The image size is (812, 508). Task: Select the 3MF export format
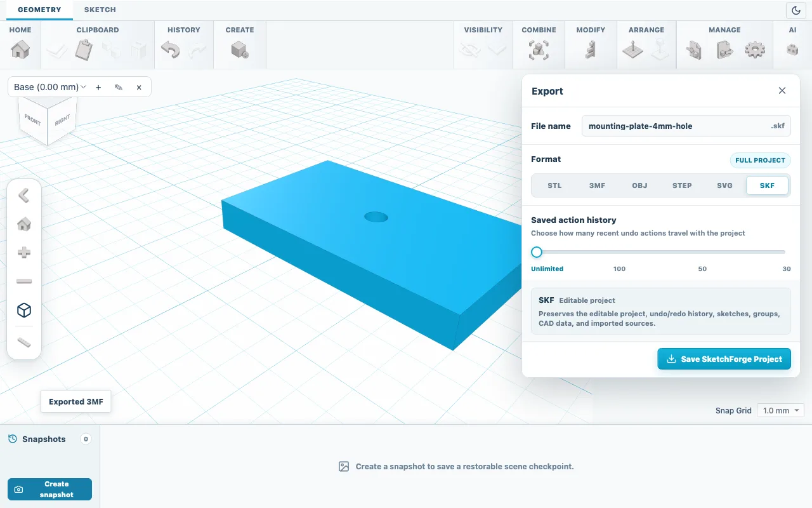(x=597, y=185)
